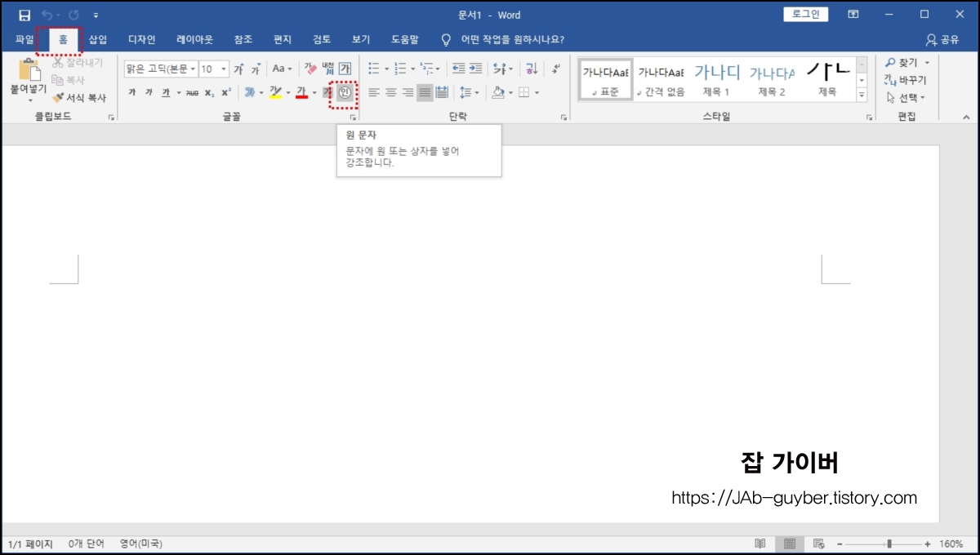Image resolution: width=980 pixels, height=555 pixels.
Task: Align text left
Action: point(374,93)
